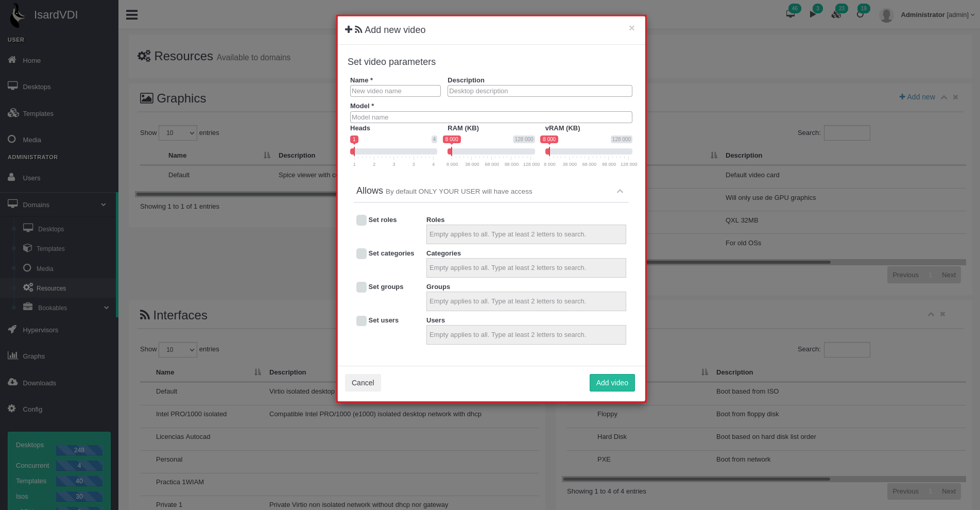Click the Downloads cloud icon in sidebar
The width and height of the screenshot is (980, 510).
(x=12, y=382)
